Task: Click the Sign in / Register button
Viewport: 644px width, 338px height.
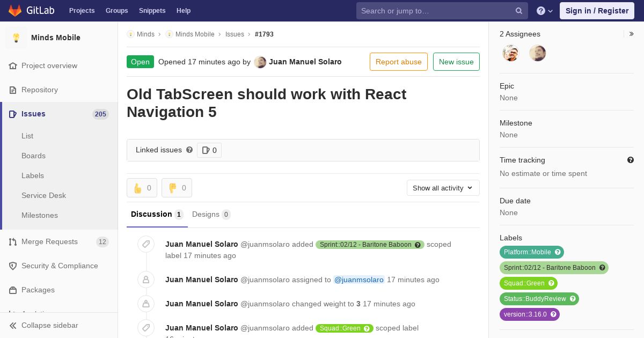Action: coord(597,11)
